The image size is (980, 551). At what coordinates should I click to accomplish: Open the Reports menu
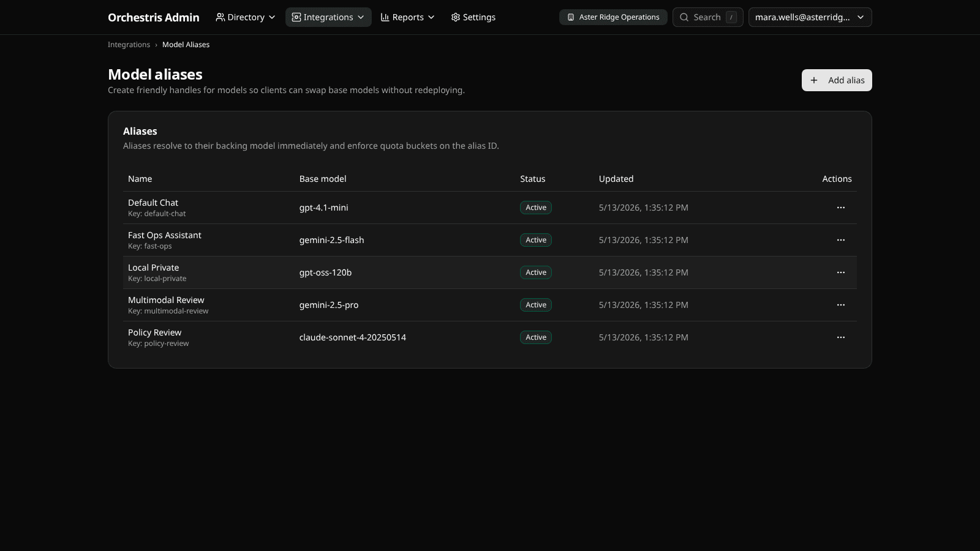coord(407,17)
